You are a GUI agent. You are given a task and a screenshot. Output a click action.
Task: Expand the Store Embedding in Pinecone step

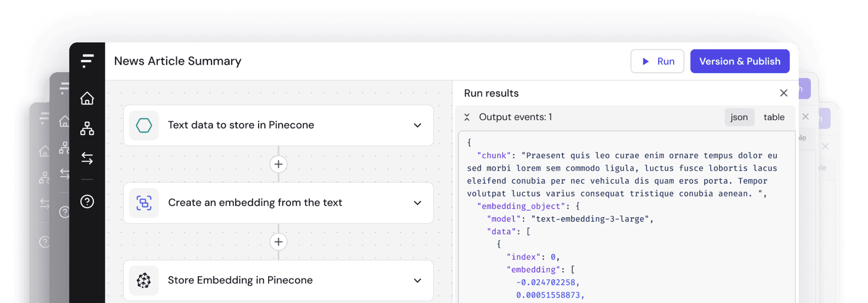(x=417, y=280)
